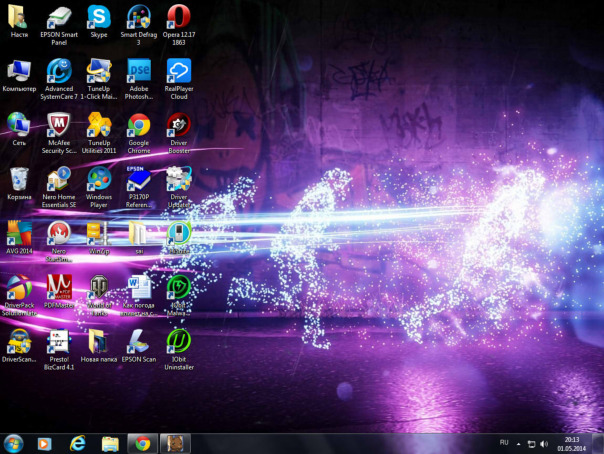
Task: Select the Smart Defrag 3 icon
Action: coord(138,17)
